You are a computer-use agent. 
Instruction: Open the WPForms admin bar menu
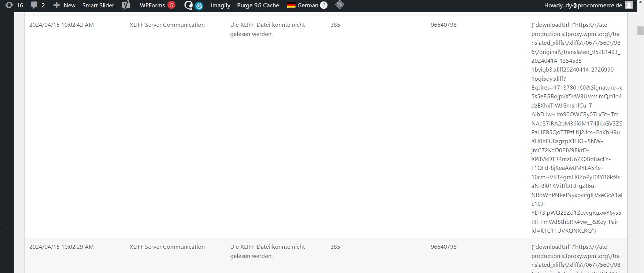click(152, 5)
